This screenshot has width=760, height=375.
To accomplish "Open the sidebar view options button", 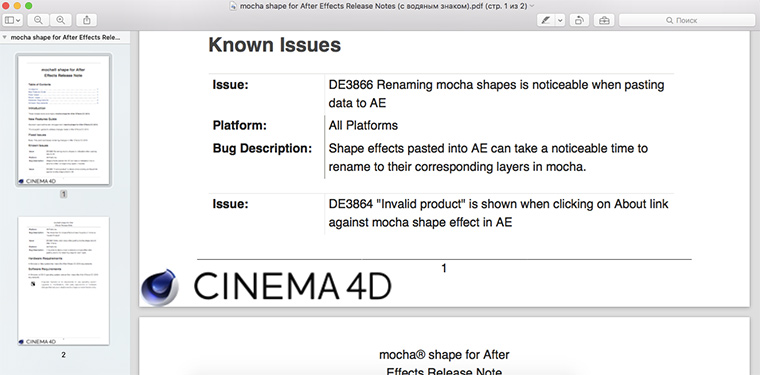I will [x=13, y=20].
